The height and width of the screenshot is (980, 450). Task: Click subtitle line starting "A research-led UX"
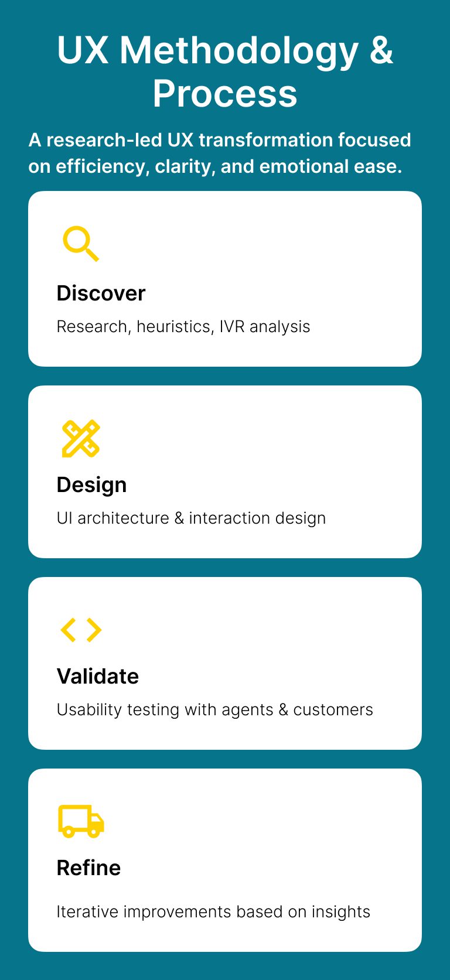point(220,141)
